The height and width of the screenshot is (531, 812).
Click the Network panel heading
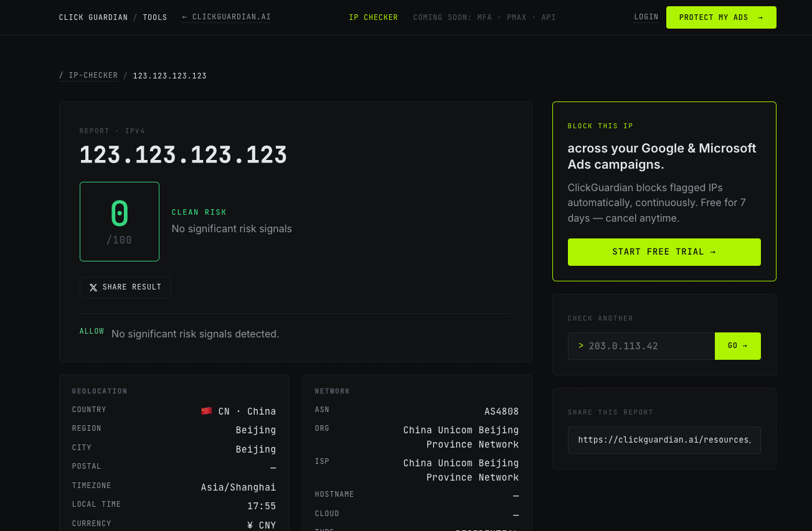tap(333, 392)
